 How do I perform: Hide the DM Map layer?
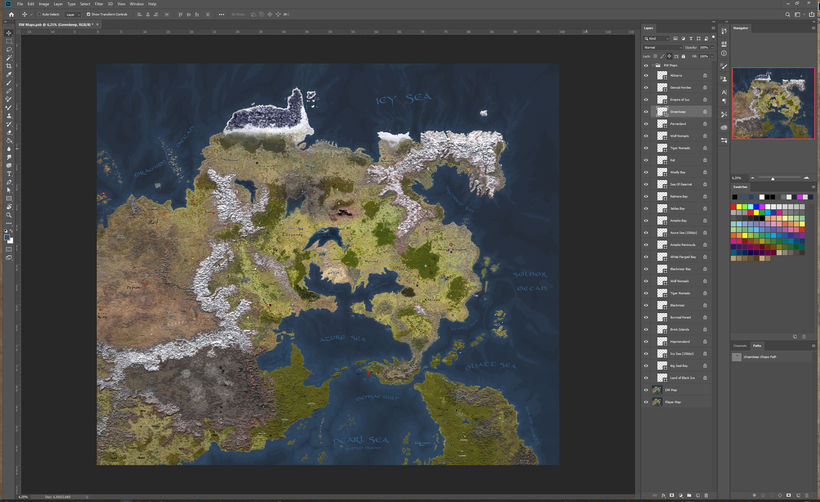[x=646, y=390]
